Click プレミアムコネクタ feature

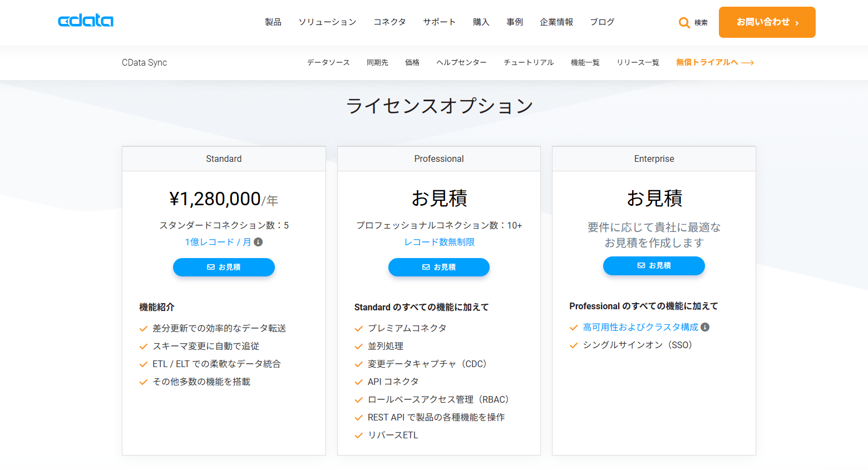[407, 328]
